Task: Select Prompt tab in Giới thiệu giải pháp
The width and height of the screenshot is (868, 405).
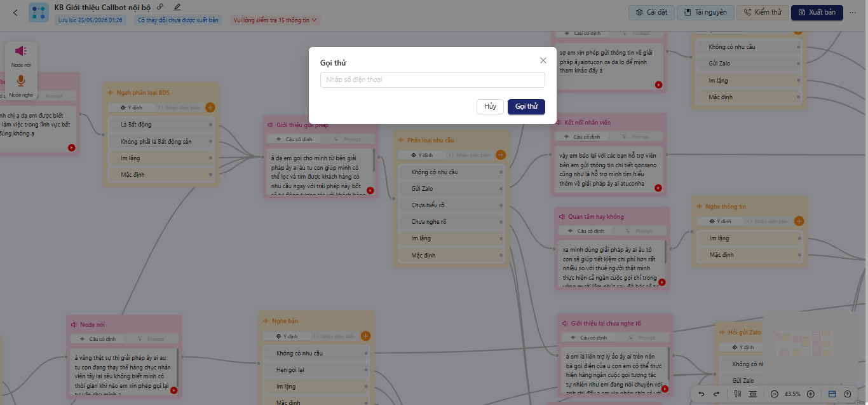Action: (x=349, y=139)
